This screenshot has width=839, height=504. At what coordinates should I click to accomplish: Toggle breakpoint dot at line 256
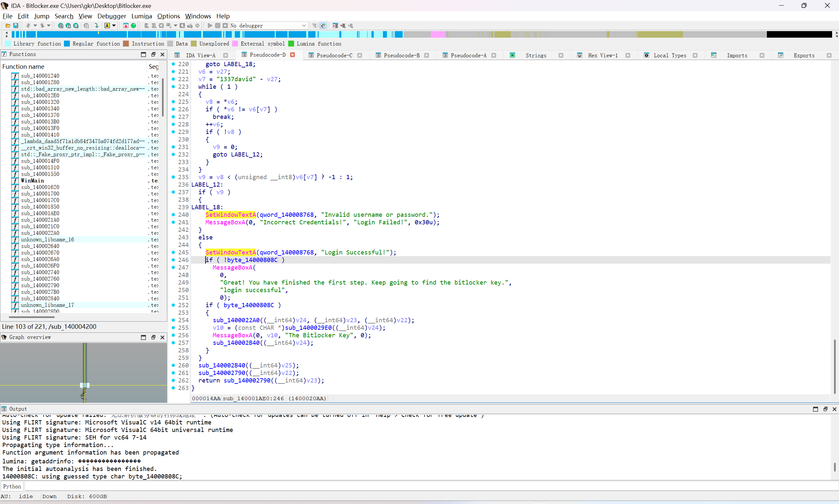(x=173, y=335)
